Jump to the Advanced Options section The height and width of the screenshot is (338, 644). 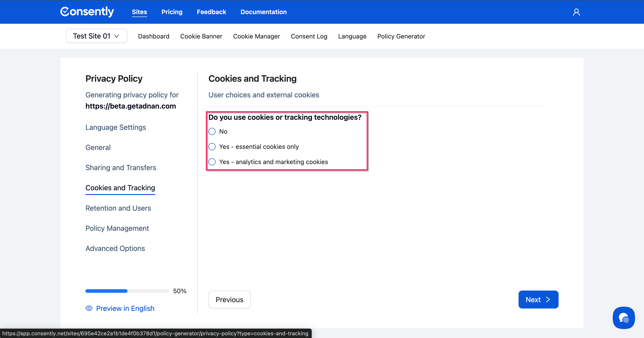coord(115,248)
